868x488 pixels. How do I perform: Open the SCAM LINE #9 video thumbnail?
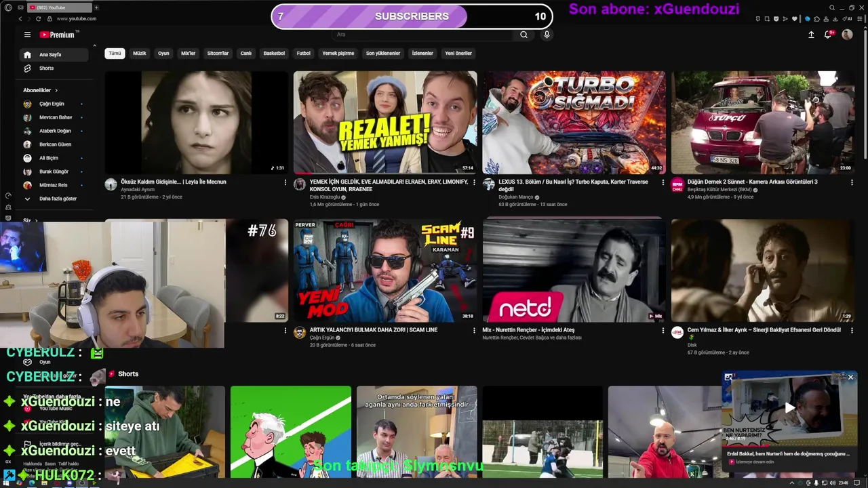385,270
